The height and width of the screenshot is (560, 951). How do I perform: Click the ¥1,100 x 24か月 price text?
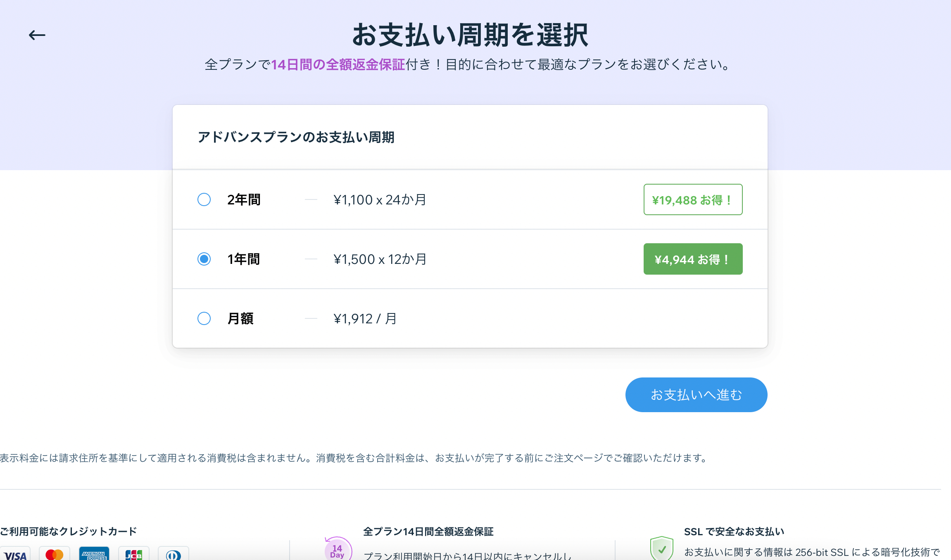tap(379, 199)
